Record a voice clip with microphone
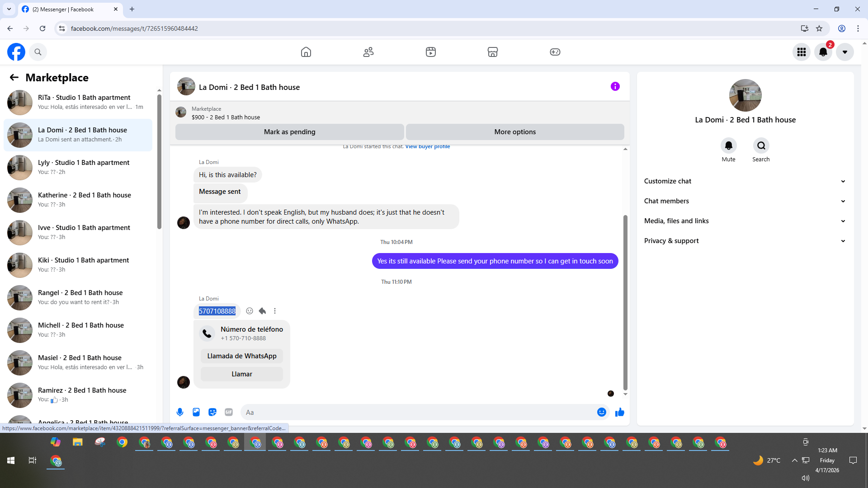The width and height of the screenshot is (868, 488). pos(180,412)
